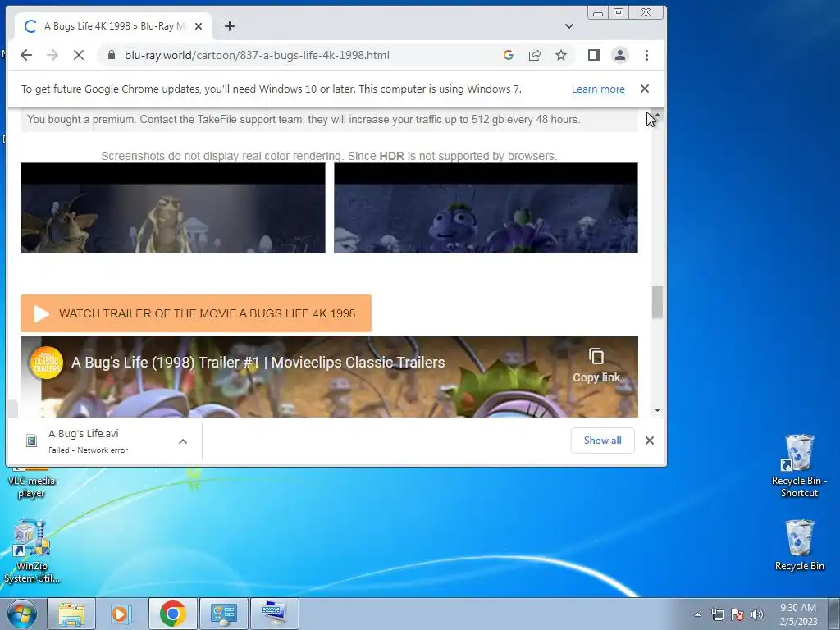Select the WinZip System Utilities icon
Viewport: 840px width, 630px height.
pos(32,552)
